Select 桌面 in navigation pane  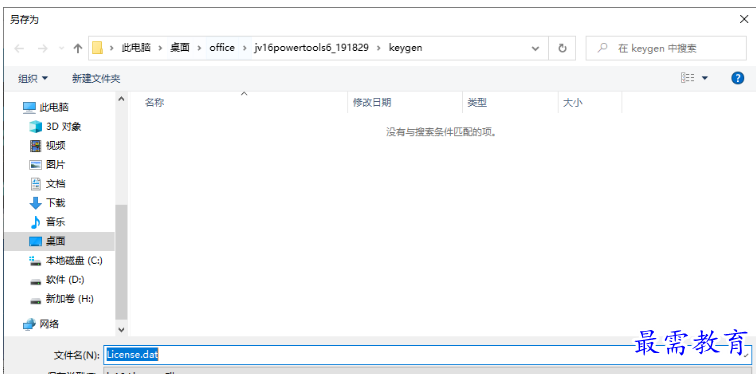[59, 241]
